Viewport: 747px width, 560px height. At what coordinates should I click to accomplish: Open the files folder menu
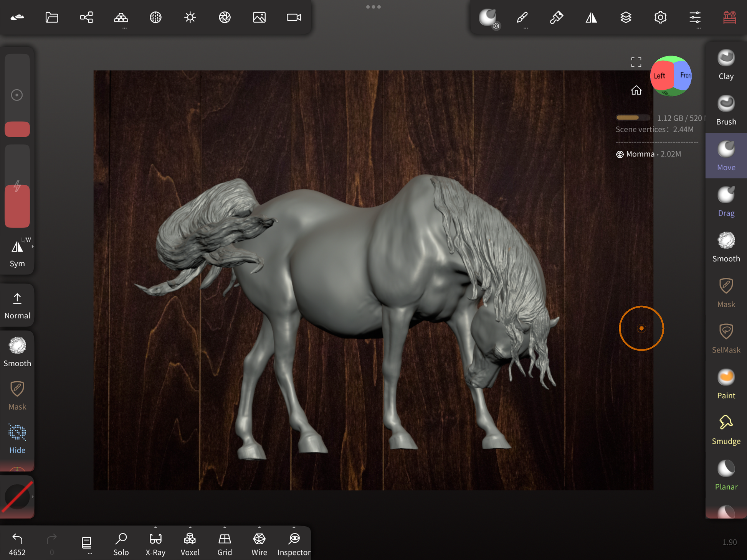52,18
